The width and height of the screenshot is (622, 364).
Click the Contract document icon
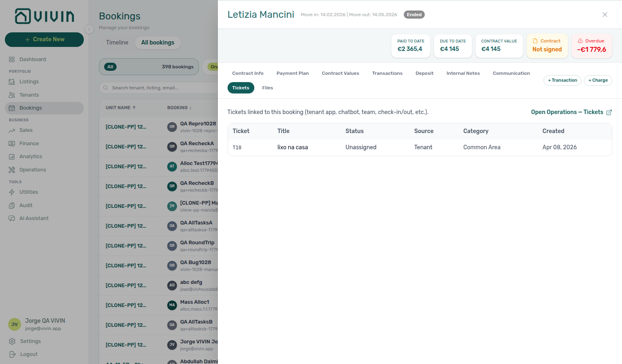coord(535,41)
